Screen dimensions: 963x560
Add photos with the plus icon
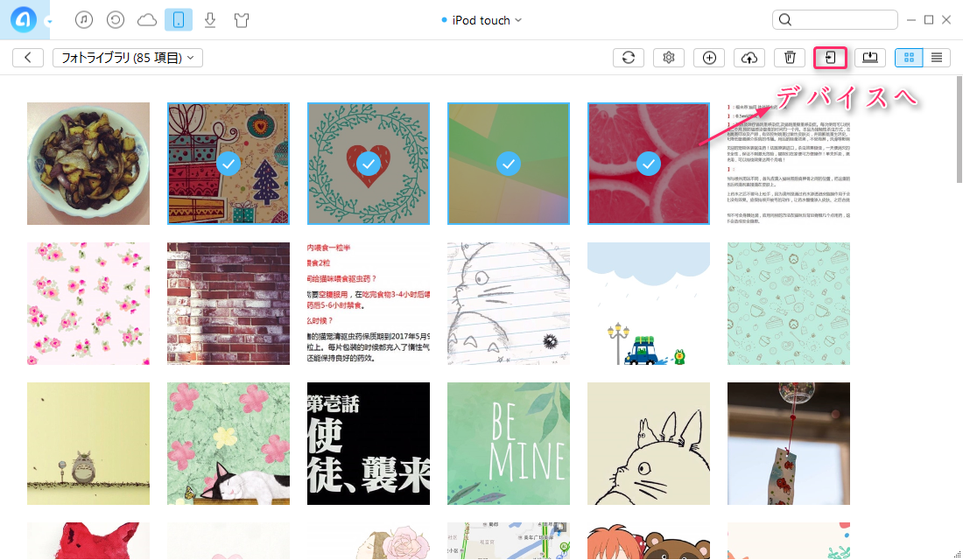tap(709, 57)
